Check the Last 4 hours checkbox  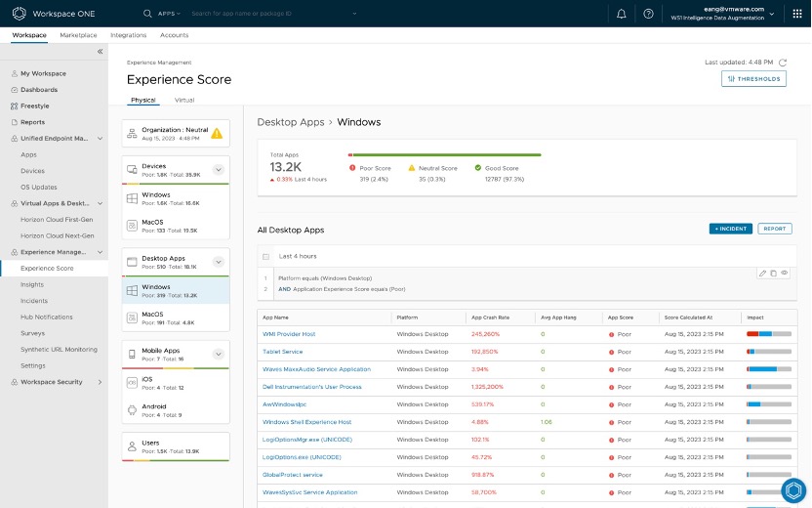[x=265, y=256]
